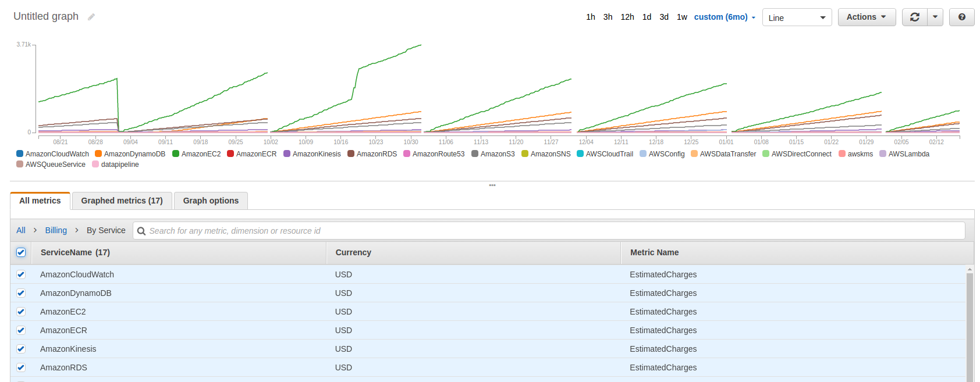Refresh the graph with the reload icon
Screen dimensions: 980x382
coord(914,17)
